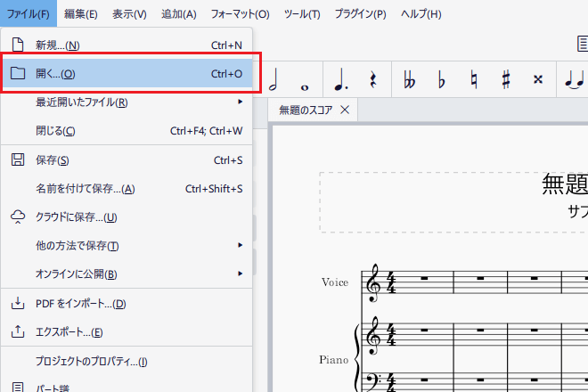This screenshot has height=392, width=588.
Task: Open the 編集(E) menu
Action: [81, 14]
